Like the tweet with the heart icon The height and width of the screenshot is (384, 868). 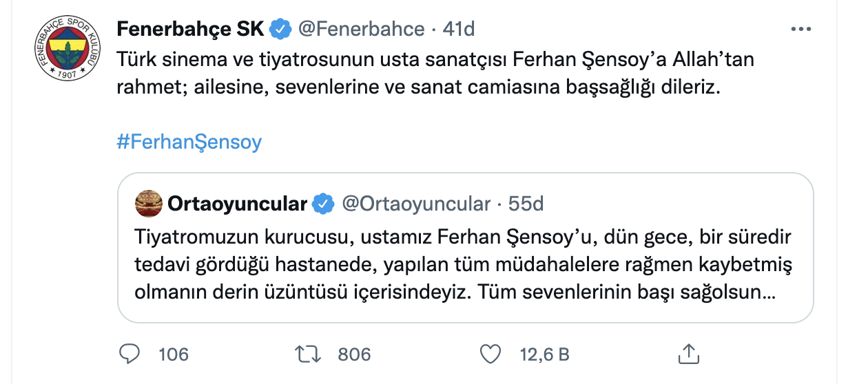point(489,354)
